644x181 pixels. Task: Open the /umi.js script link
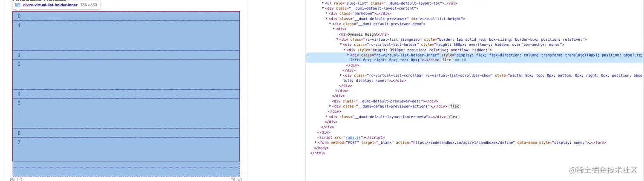tap(353, 138)
